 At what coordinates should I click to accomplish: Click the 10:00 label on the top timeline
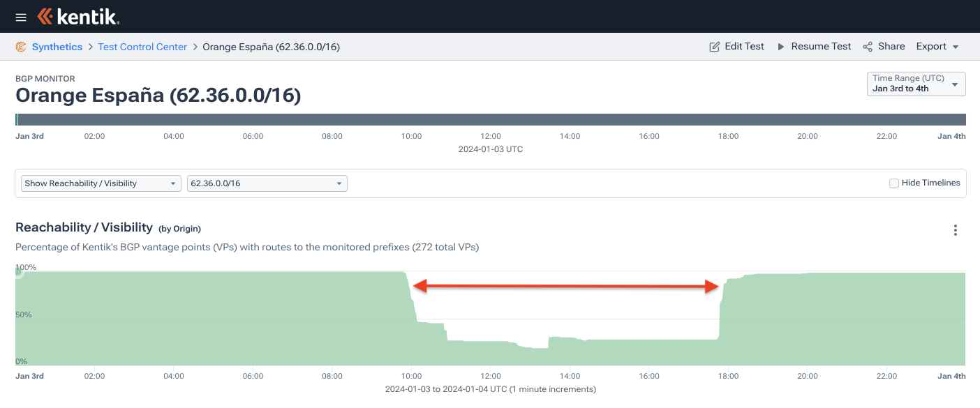(412, 136)
